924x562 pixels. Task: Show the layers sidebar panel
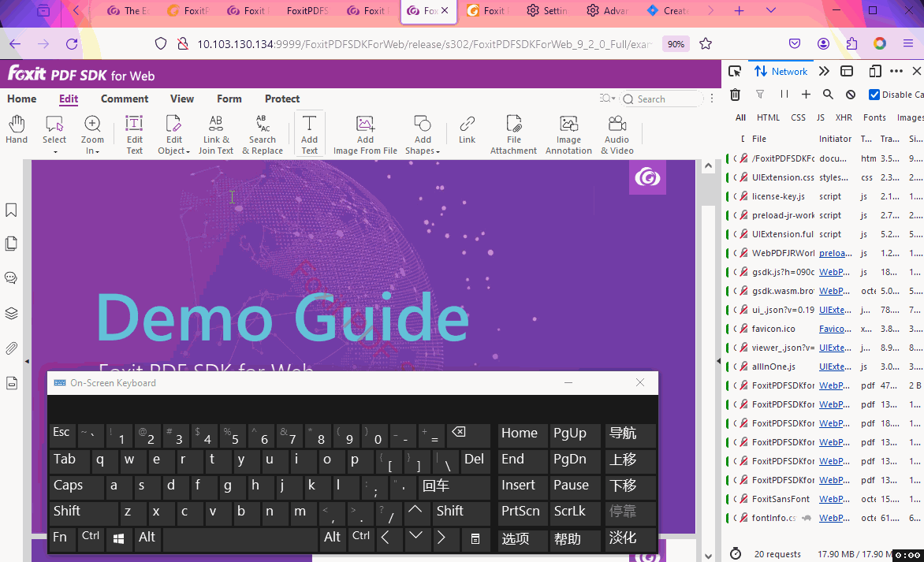tap(11, 313)
